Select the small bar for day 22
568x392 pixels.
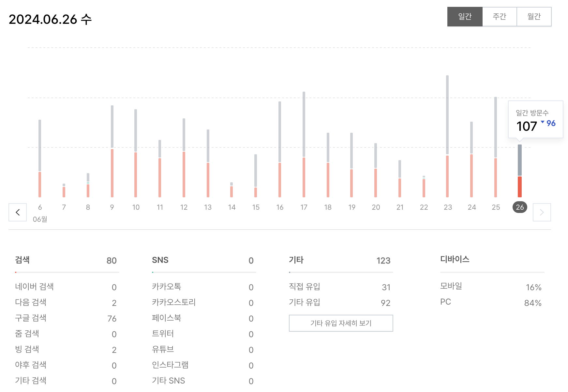tap(424, 187)
